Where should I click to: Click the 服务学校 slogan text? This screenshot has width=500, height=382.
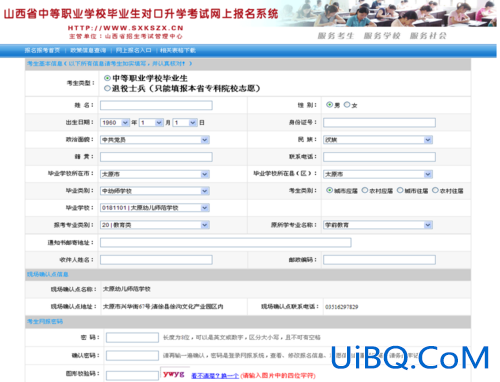382,36
